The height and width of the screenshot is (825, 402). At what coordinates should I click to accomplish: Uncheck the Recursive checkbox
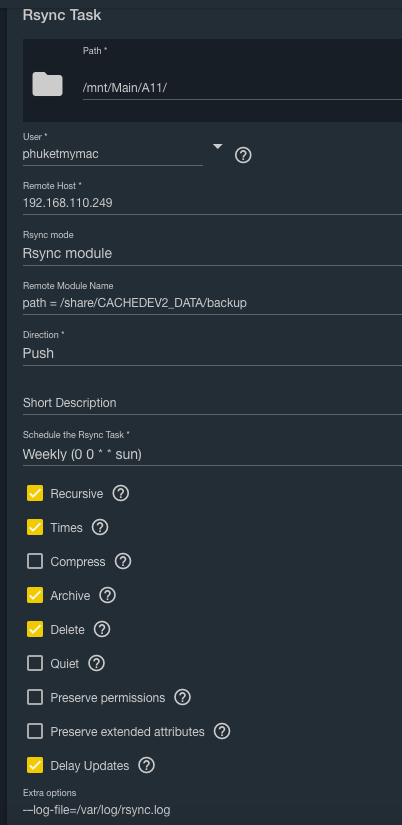tap(35, 494)
